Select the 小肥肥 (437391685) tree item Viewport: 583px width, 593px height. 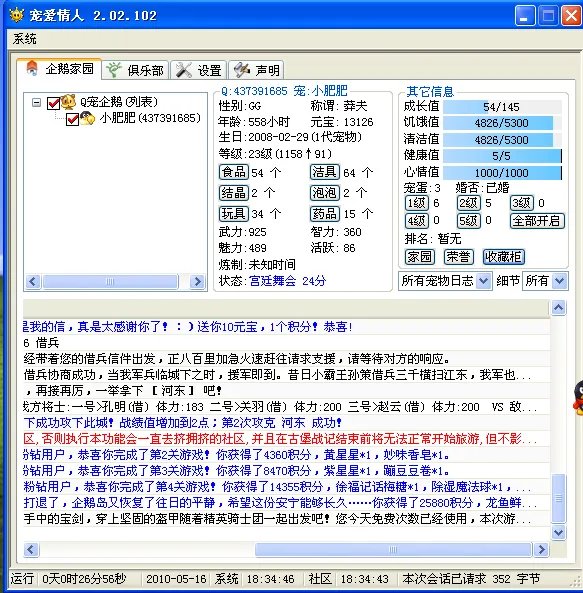click(x=150, y=118)
